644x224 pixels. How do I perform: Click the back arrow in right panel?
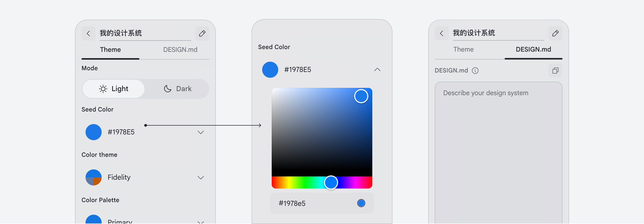(442, 33)
